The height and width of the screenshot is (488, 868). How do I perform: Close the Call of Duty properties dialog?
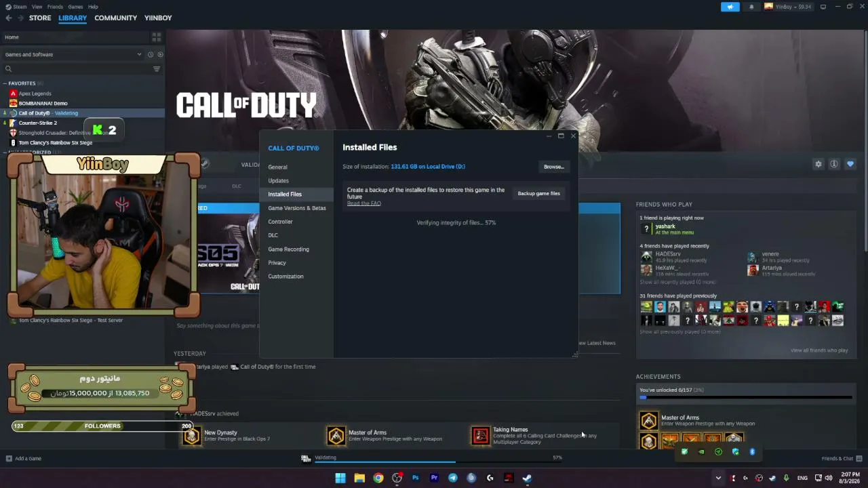[573, 136]
